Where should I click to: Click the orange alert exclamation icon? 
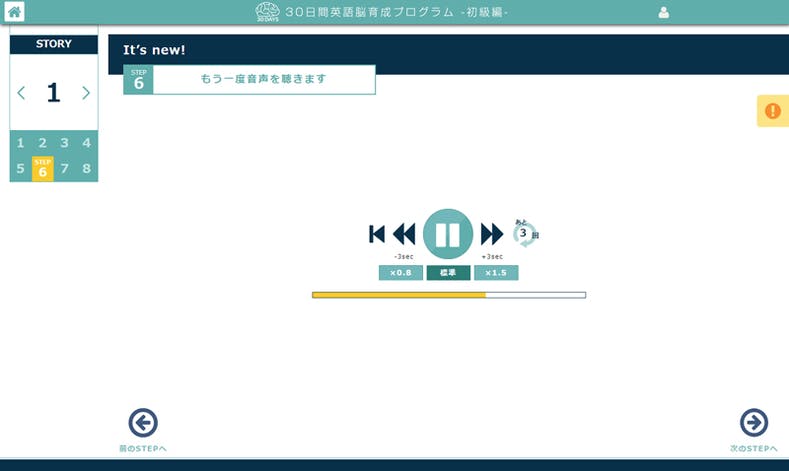772,111
